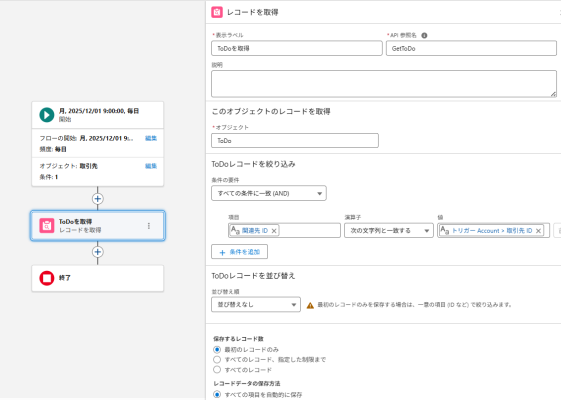The width and height of the screenshot is (561, 400).
Task: Open the 条件の要件 dropdown (AND)
Action: (269, 193)
